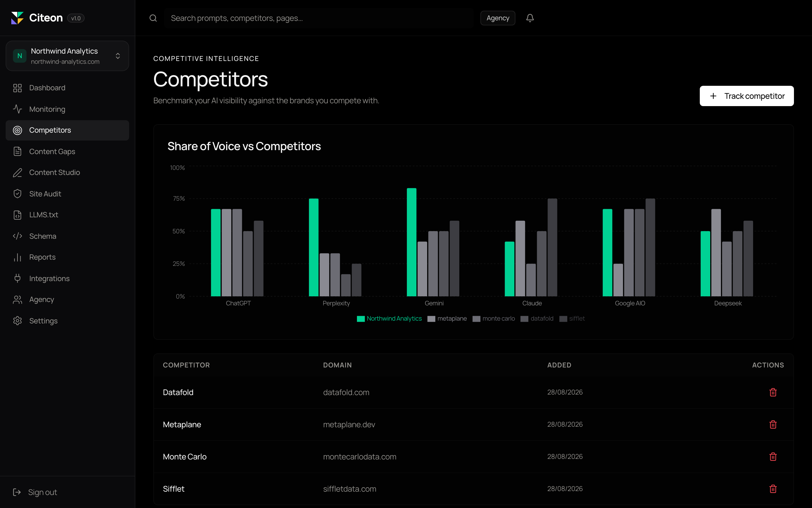Open Content Gaps in sidebar
This screenshot has height=508, width=812.
pos(67,152)
